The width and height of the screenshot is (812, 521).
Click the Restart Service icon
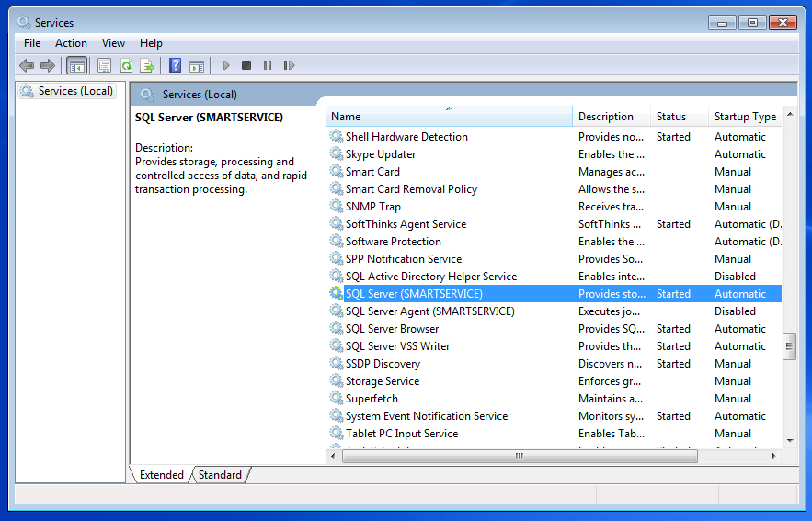click(x=289, y=65)
